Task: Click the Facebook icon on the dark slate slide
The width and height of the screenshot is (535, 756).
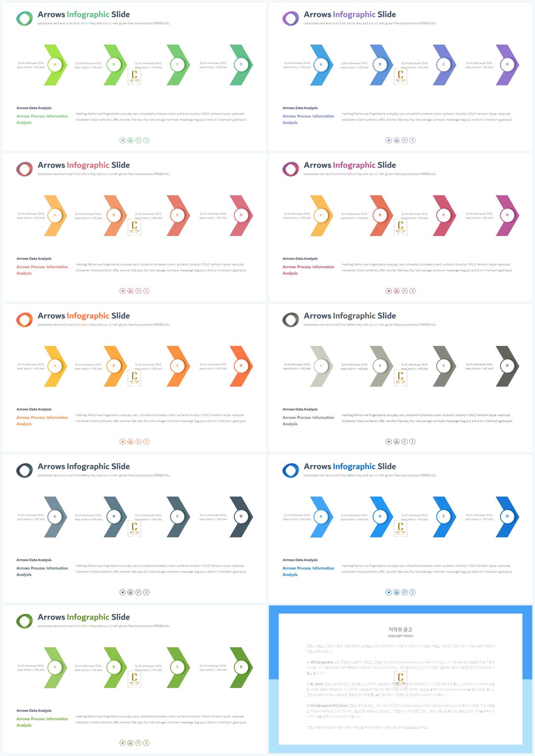Action: [x=146, y=592]
